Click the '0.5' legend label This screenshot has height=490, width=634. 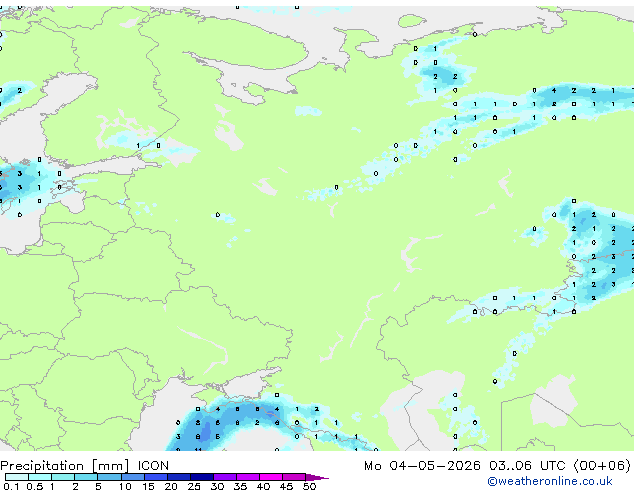coord(34,486)
